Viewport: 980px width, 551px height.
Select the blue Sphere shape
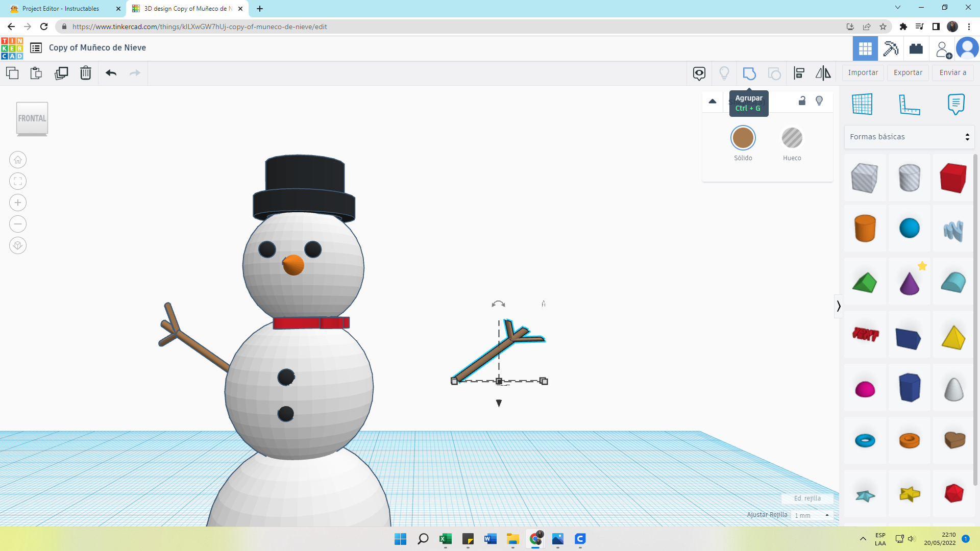click(910, 228)
